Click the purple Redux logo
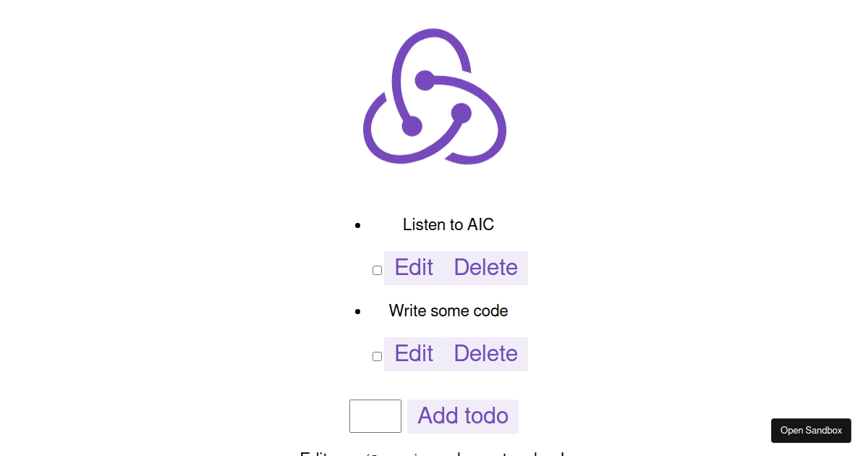 [434, 96]
